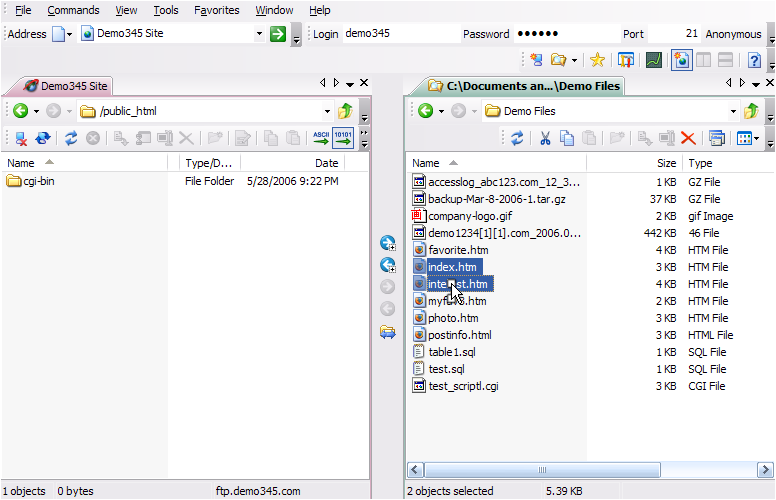Click the help question mark icon
Screen dimensions: 776x500
754,61
